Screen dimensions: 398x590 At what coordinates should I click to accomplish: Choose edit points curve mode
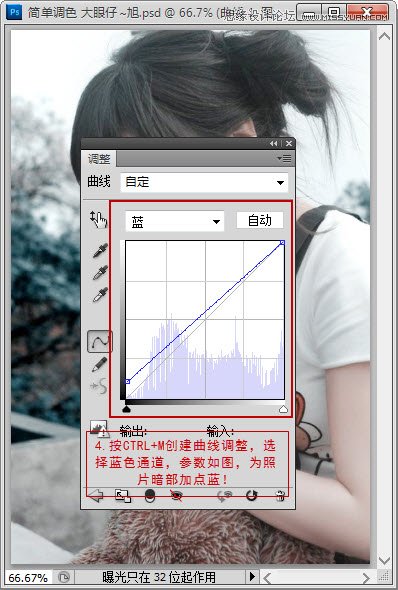point(100,341)
